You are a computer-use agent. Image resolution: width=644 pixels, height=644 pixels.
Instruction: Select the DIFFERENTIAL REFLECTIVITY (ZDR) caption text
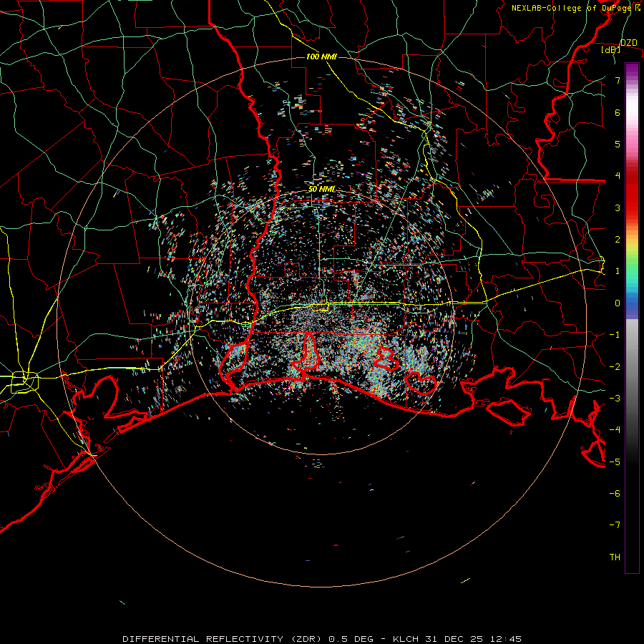coord(224,639)
